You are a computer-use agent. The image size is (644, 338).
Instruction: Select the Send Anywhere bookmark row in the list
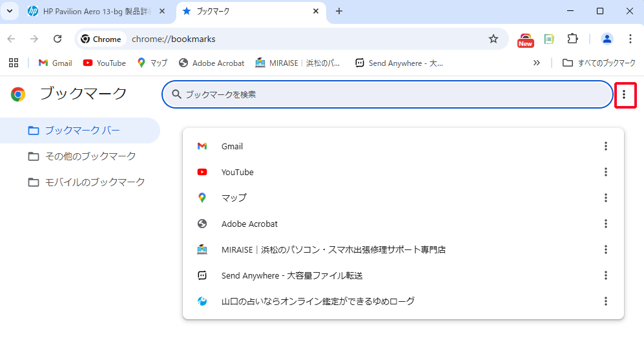pyautogui.click(x=403, y=275)
